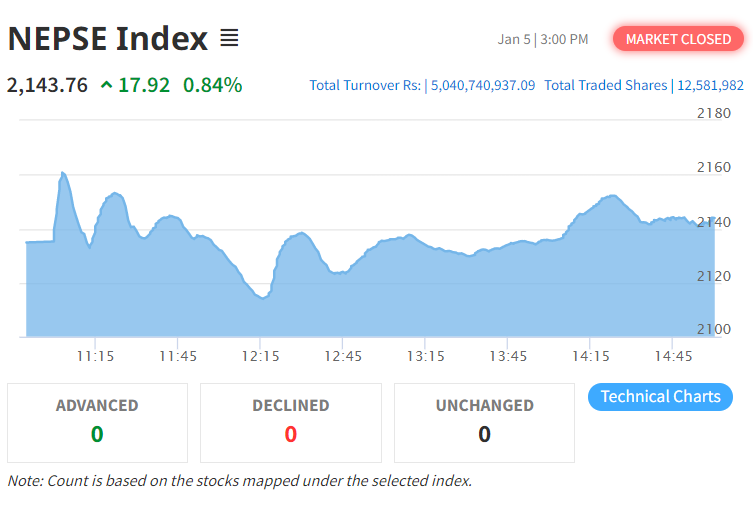
Task: Click the 0.84% percentage change
Action: [x=212, y=85]
